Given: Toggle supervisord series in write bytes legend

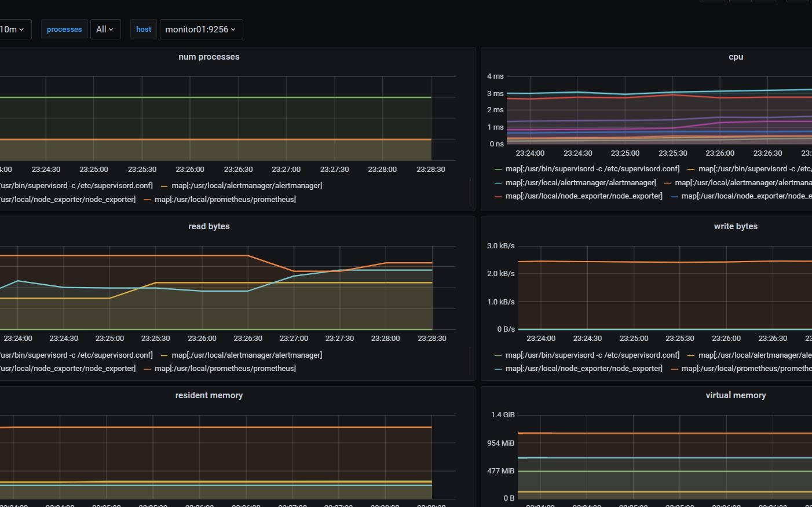Looking at the screenshot, I should 592,355.
